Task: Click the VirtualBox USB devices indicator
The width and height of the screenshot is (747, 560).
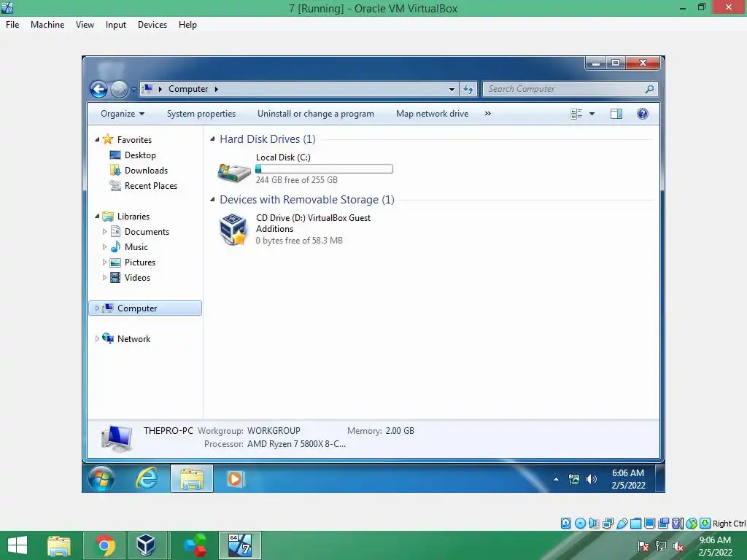Action: click(x=622, y=524)
